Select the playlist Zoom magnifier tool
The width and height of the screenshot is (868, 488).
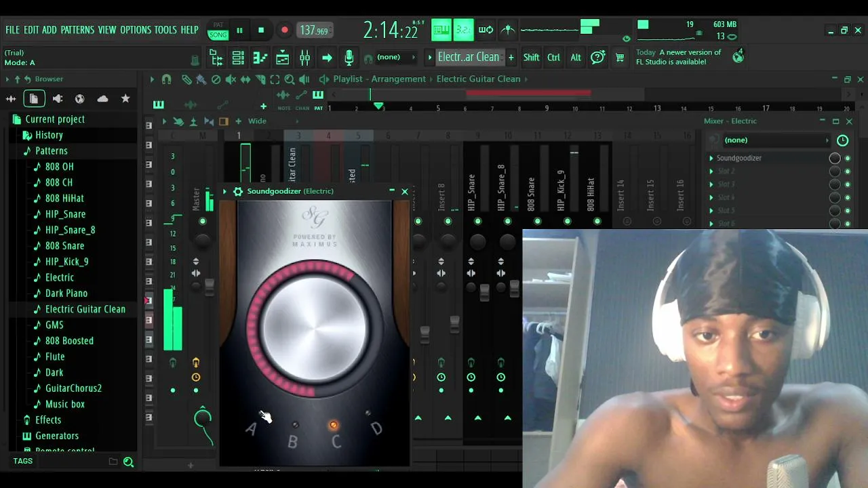pyautogui.click(x=290, y=79)
